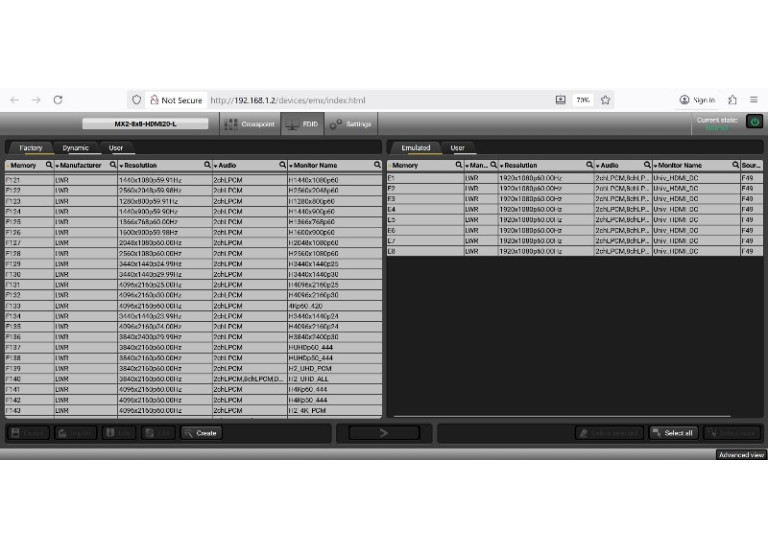Click the Delete selected button
768x548 pixels.
tap(609, 433)
